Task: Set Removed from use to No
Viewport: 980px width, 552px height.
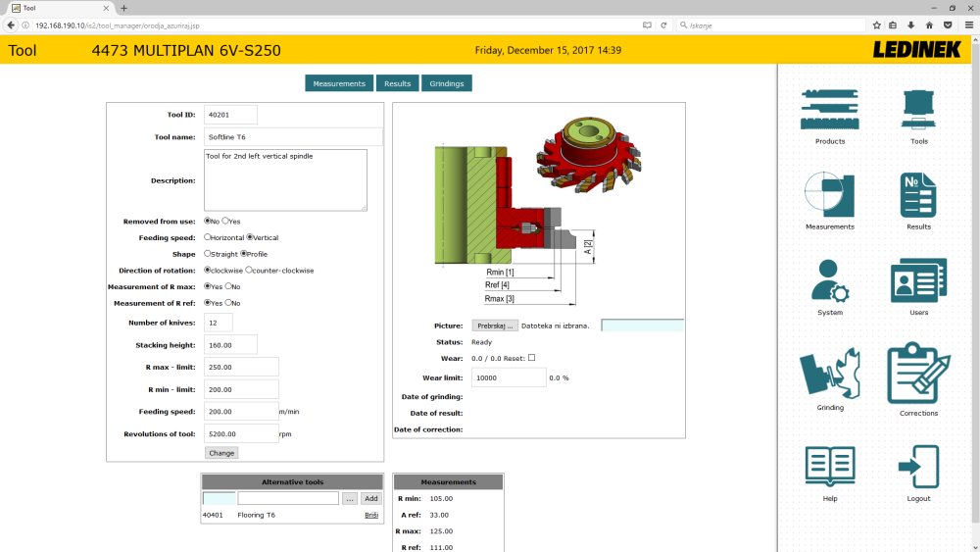Action: pos(208,221)
